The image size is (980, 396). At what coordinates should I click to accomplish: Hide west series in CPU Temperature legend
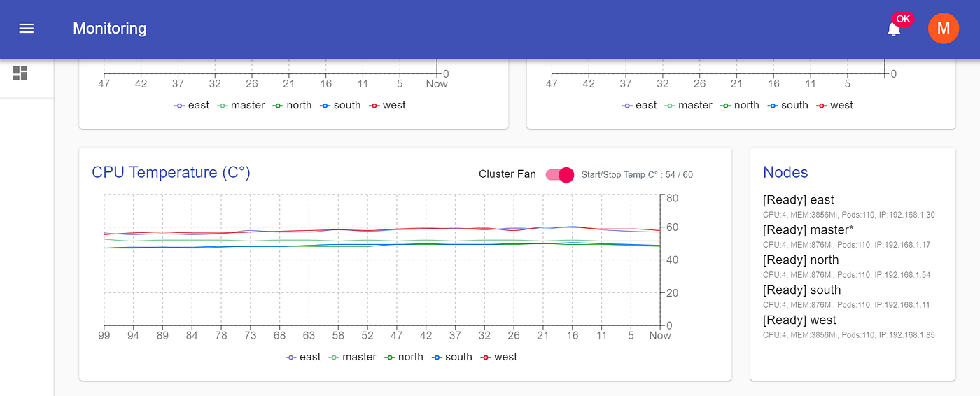click(498, 357)
